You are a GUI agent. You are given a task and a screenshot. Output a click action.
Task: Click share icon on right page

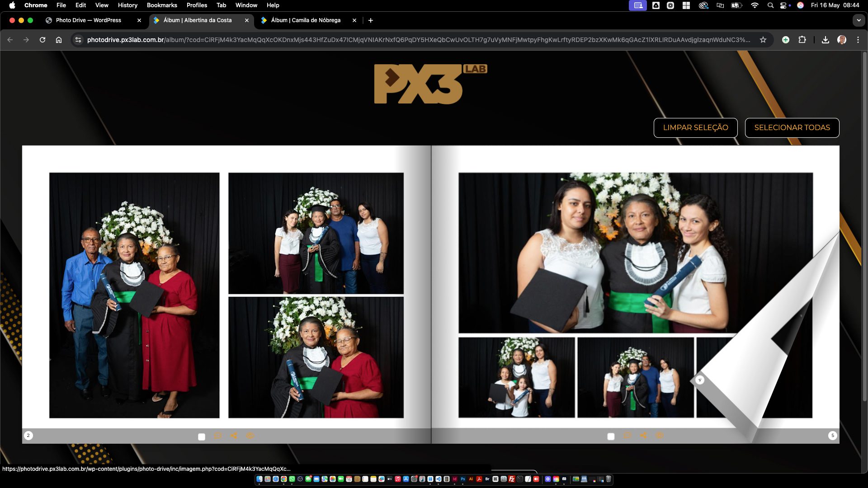click(643, 436)
